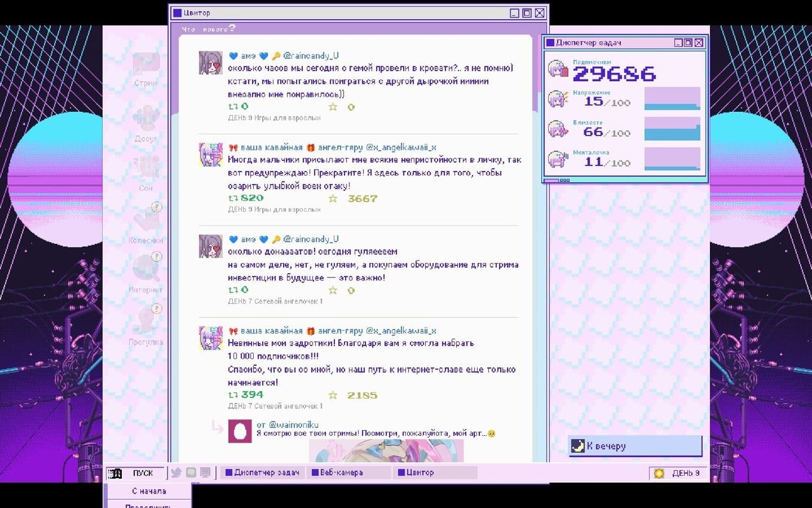Click retweet icon on the 394-retweets post

233,395
